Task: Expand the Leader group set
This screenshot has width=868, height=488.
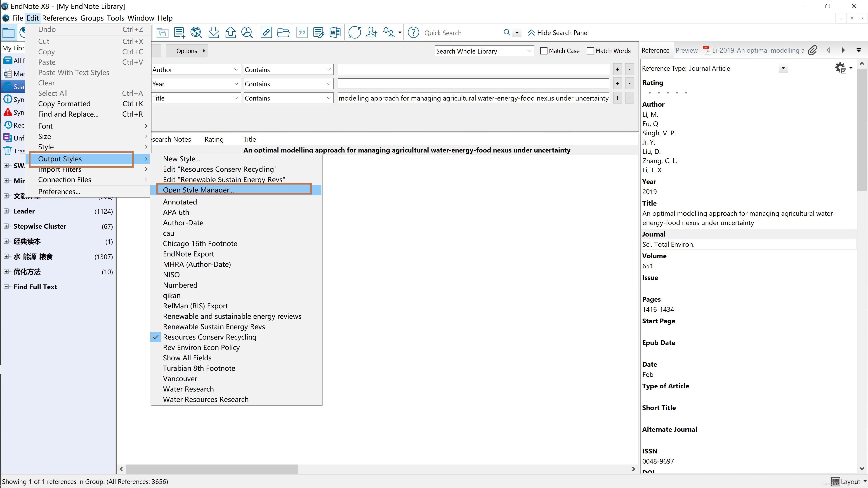Action: (6, 211)
